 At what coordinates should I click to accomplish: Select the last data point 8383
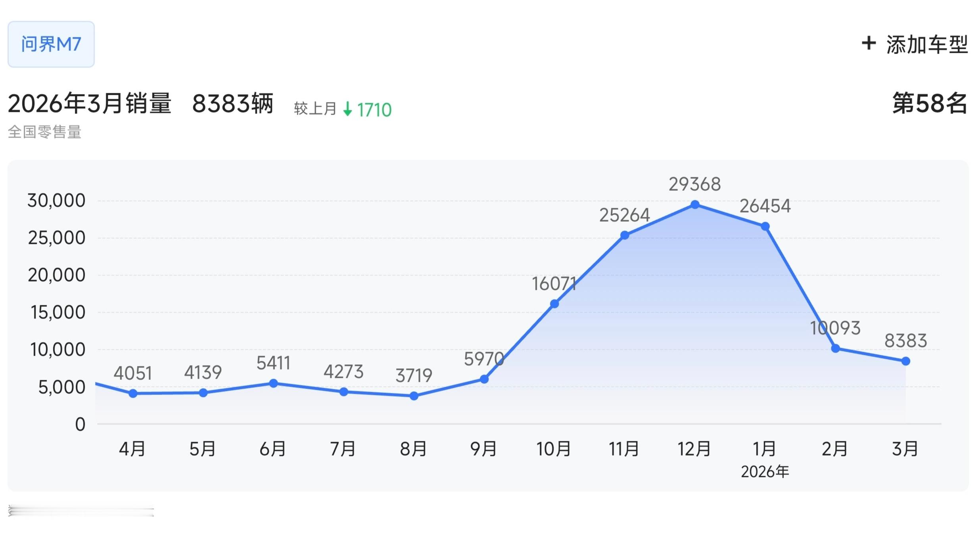(905, 361)
